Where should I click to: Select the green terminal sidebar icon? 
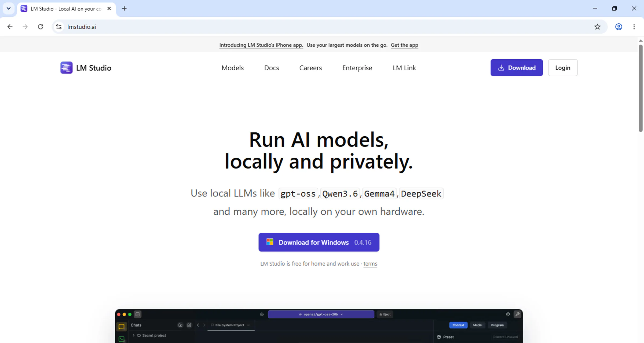(122, 339)
